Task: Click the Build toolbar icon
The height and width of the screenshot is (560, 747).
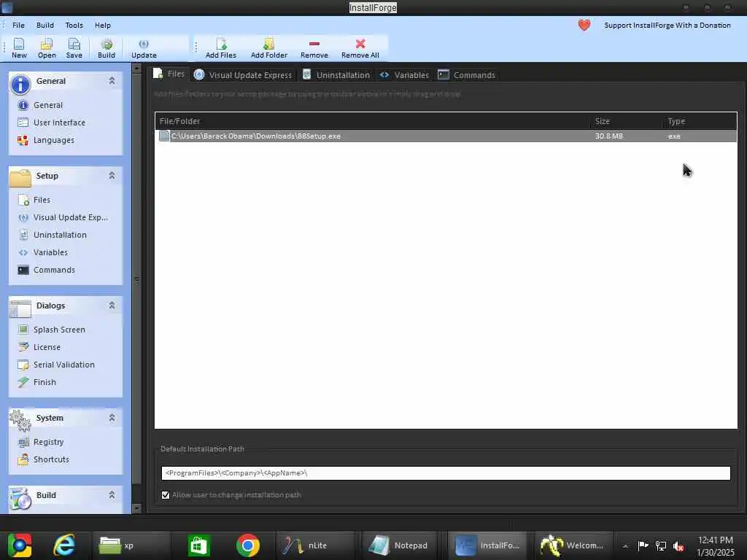Action: 107,48
